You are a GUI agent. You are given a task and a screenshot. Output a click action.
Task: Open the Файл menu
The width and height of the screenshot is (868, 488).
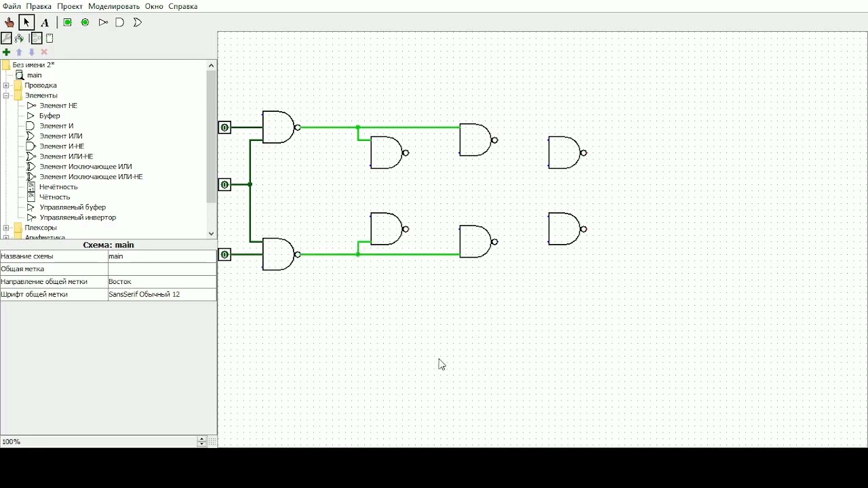tap(12, 6)
